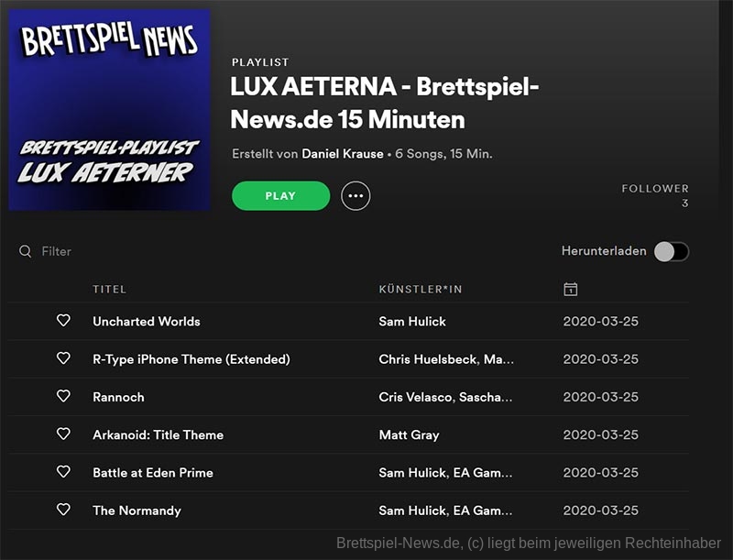Open the artist Sam Hulick on Uncharted Worlds
The height and width of the screenshot is (560, 733).
[x=411, y=321]
